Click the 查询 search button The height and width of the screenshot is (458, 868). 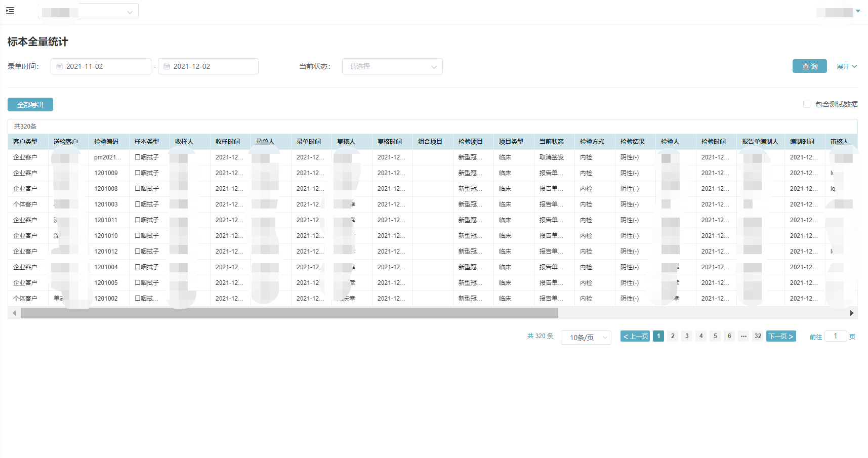point(809,66)
